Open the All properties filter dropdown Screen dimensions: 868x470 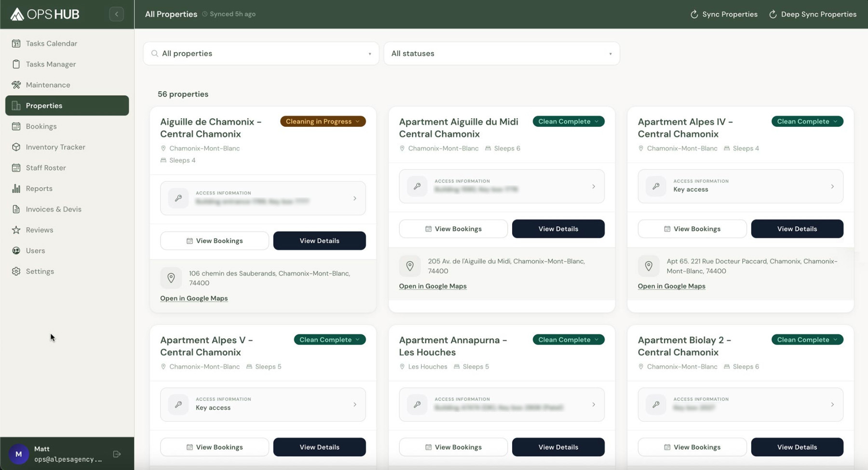tap(261, 54)
